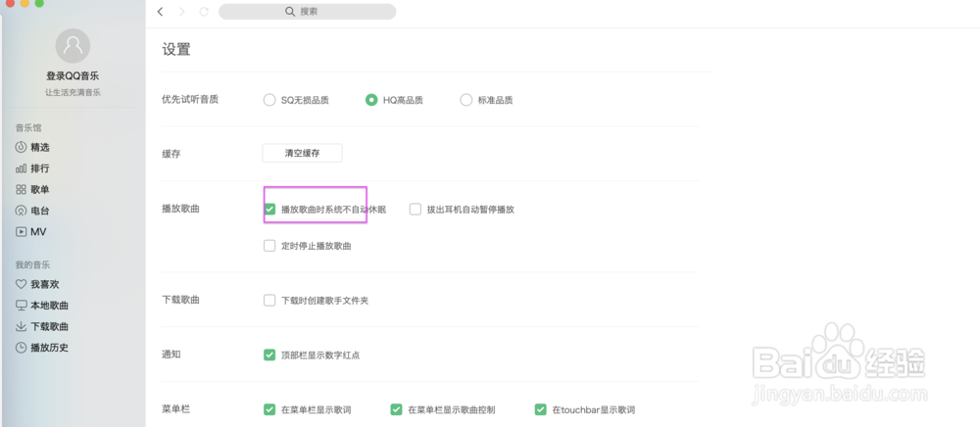Click the 排行 chart icon
This screenshot has width=980, height=427.
point(21,168)
